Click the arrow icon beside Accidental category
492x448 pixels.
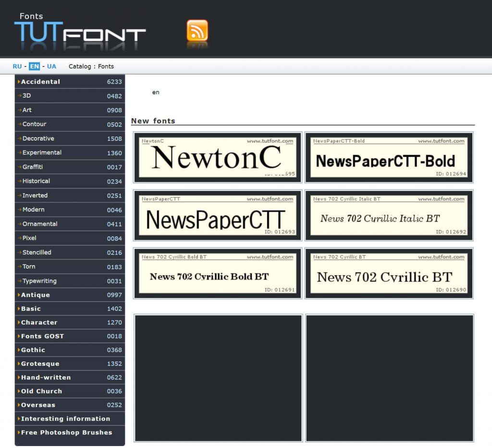click(x=19, y=81)
